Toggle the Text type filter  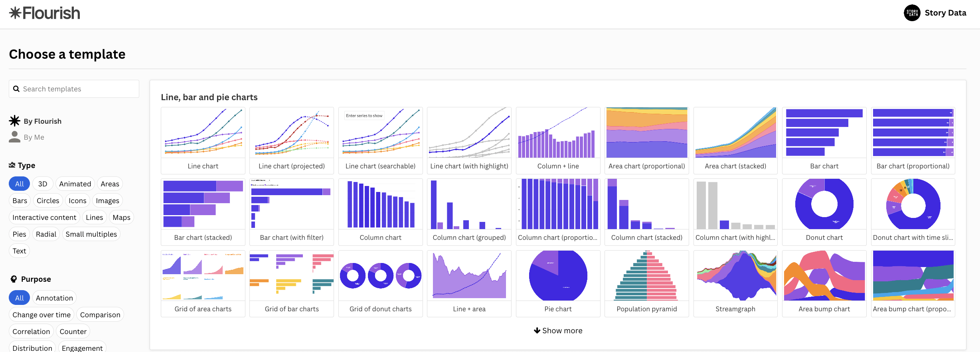pyautogui.click(x=19, y=251)
